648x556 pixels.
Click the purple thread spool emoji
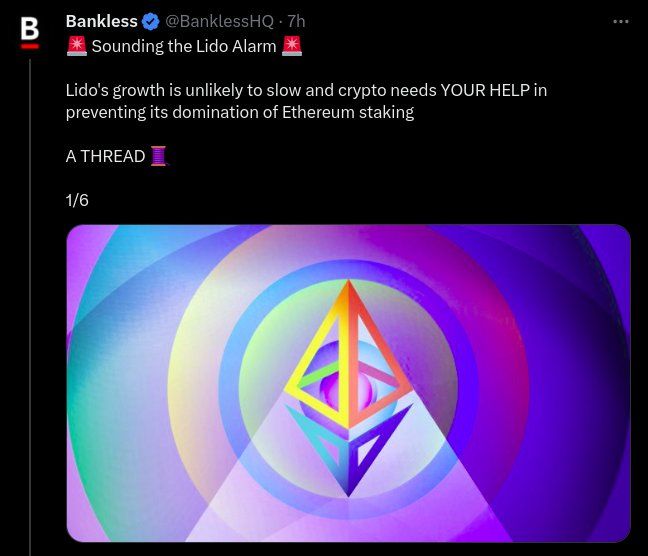tap(158, 156)
